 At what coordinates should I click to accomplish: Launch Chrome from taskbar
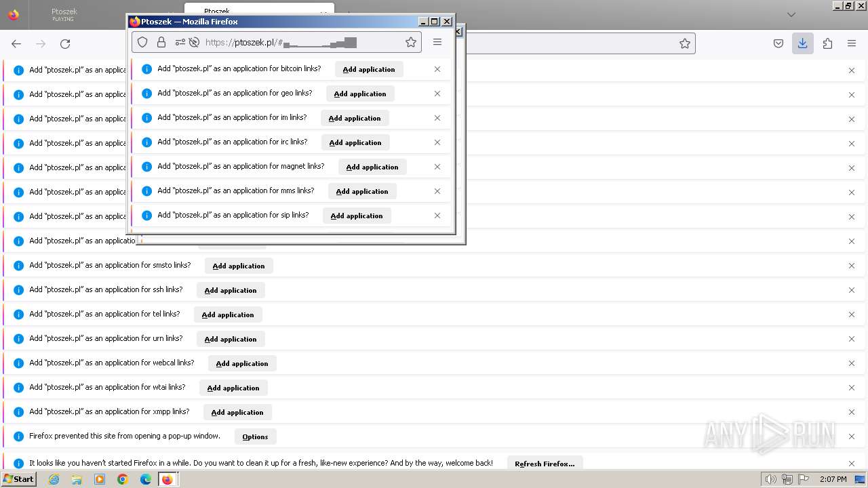123,479
